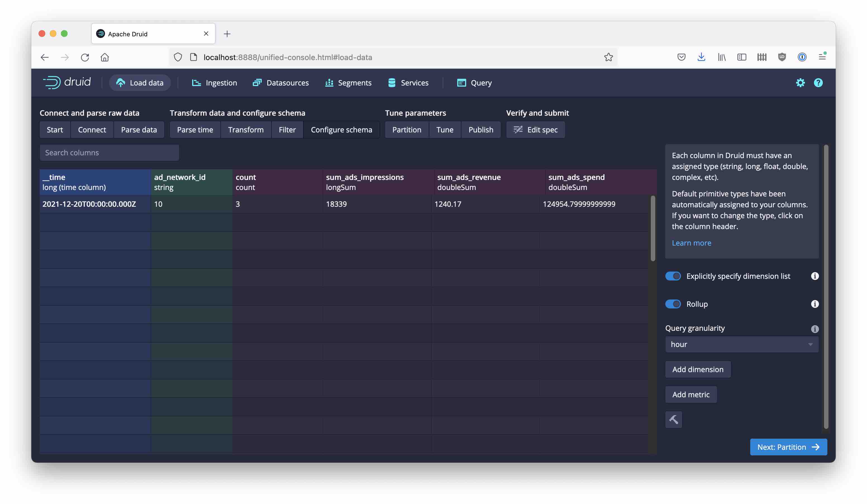Click the Services nav icon
Viewport: 867px width, 504px height.
[391, 82]
